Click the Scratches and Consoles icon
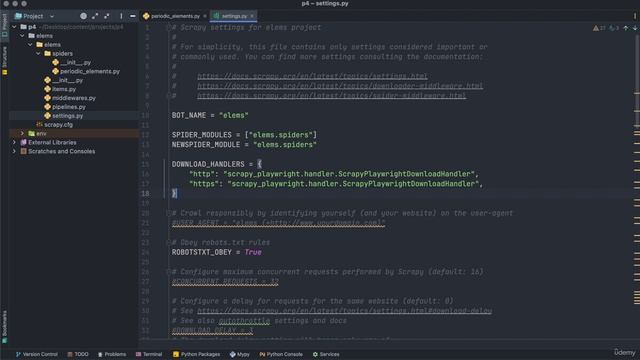 [24, 151]
